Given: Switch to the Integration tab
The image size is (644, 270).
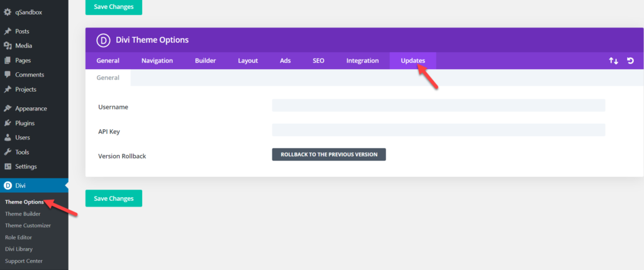Looking at the screenshot, I should click(363, 61).
